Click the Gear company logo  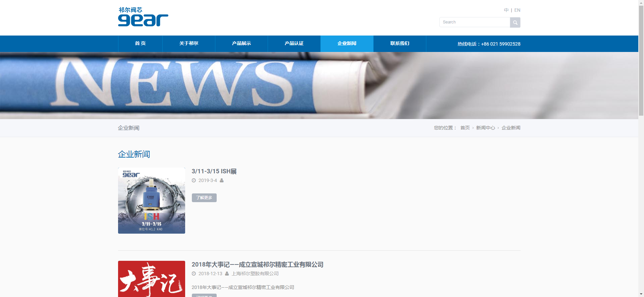(143, 17)
